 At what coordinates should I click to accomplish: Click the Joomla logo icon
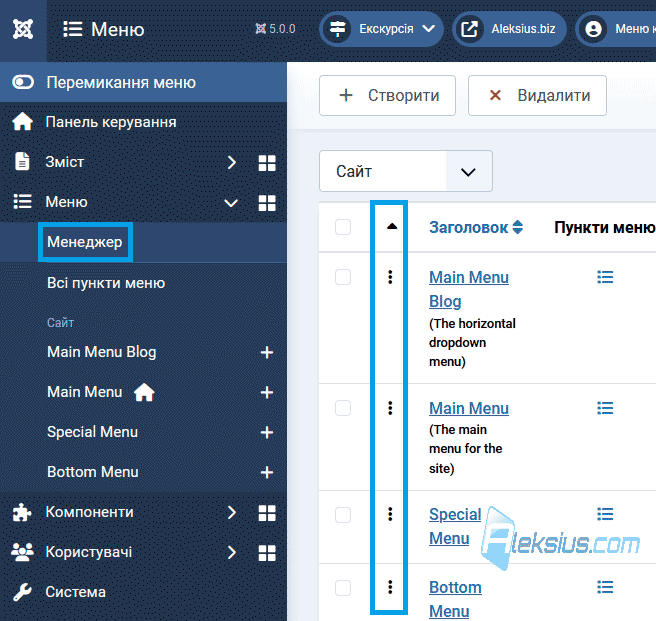click(x=23, y=29)
